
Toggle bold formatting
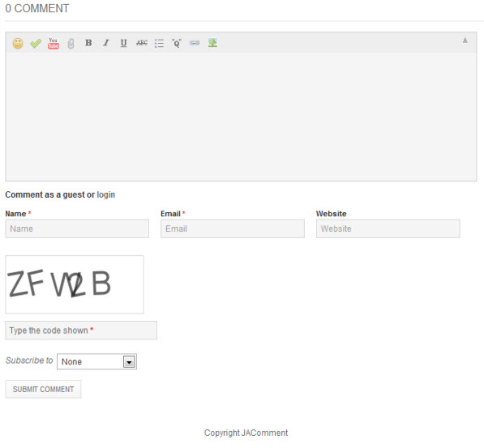(x=88, y=43)
